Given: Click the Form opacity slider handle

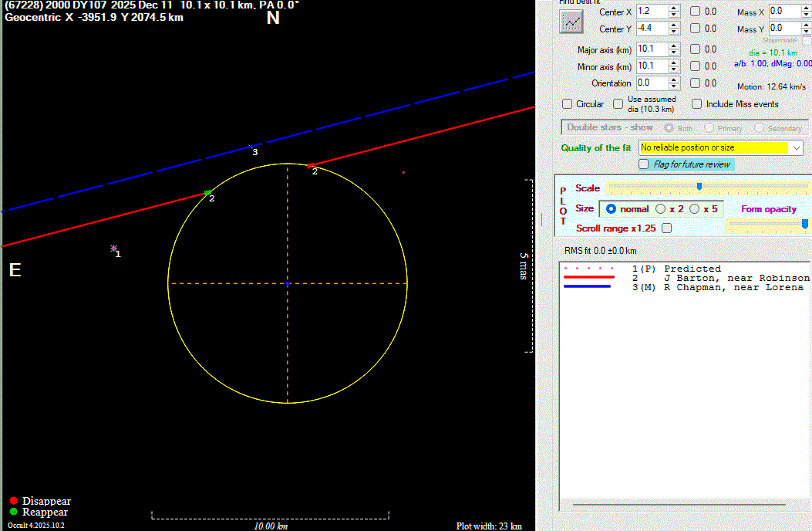Looking at the screenshot, I should pos(805,224).
